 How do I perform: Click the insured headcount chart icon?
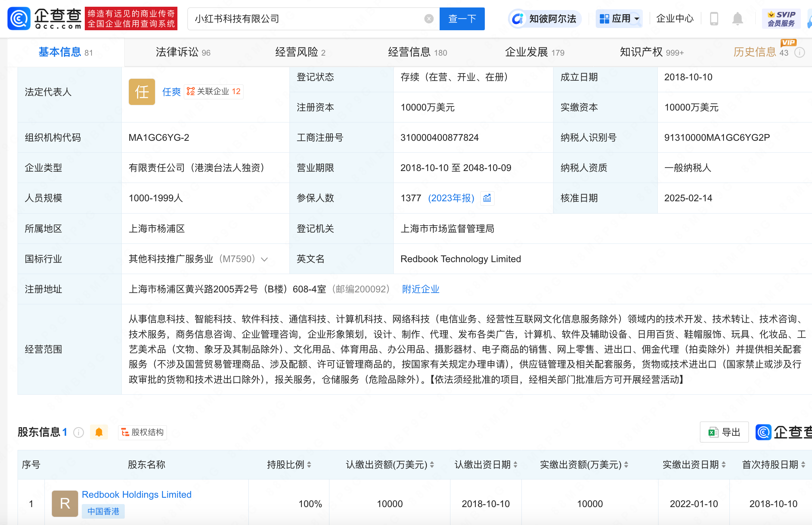coord(487,198)
